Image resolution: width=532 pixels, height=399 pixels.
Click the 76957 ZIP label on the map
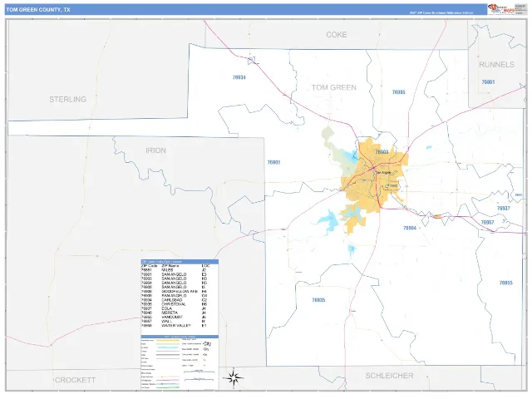[x=488, y=223]
